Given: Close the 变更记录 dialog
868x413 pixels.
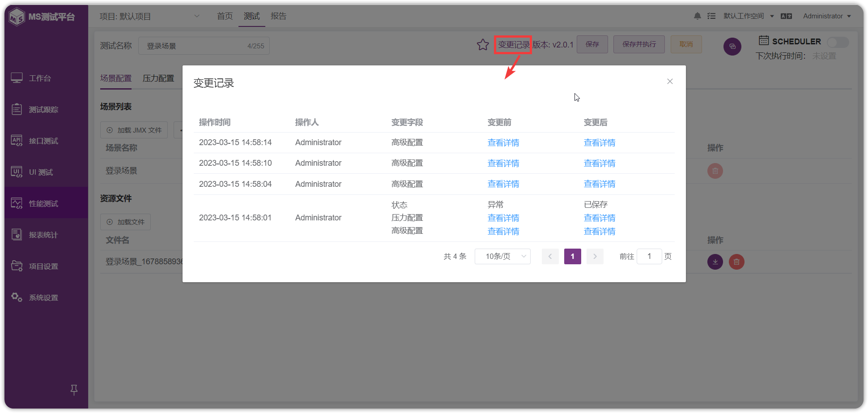Looking at the screenshot, I should pos(670,81).
